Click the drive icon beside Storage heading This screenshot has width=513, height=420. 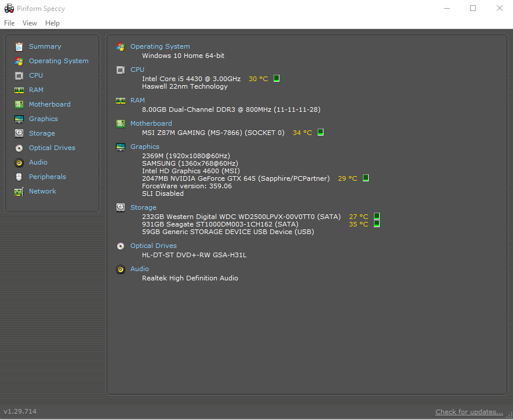[x=121, y=207]
